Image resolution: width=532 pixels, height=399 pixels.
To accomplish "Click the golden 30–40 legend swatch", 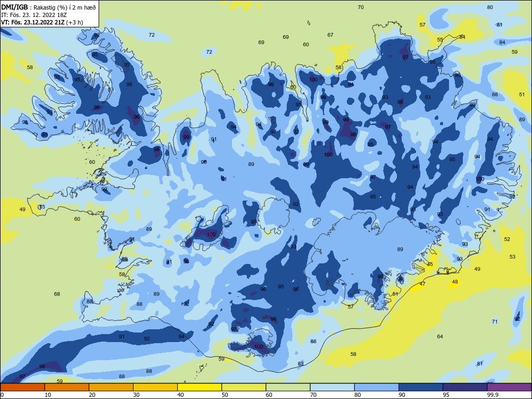I will (x=155, y=387).
